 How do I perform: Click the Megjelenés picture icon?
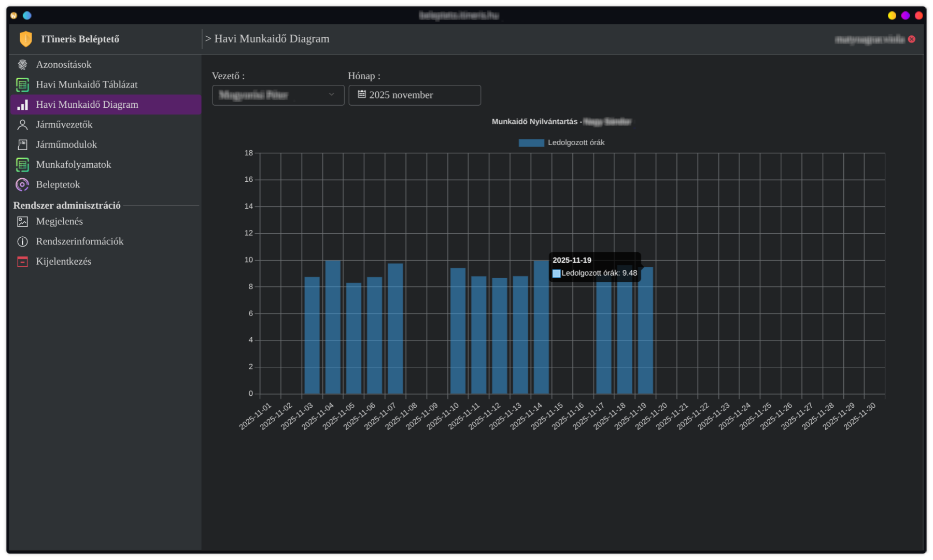coord(22,222)
